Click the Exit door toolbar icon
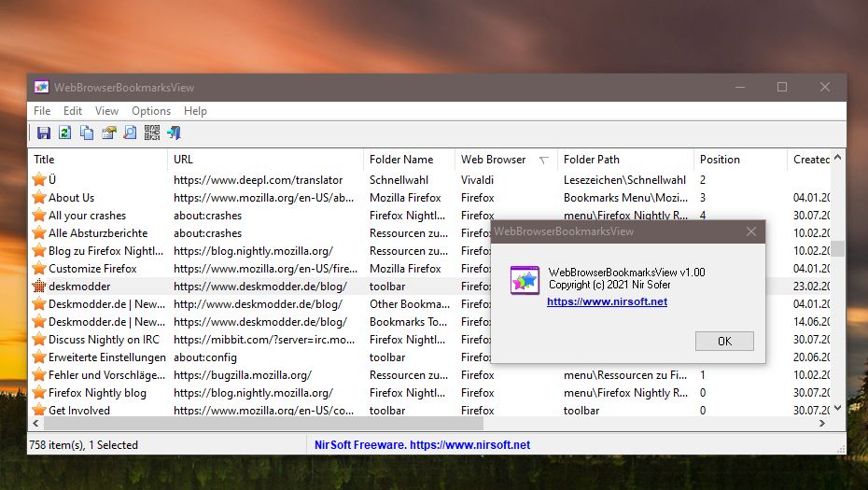Viewport: 868px width, 490px height. click(174, 133)
